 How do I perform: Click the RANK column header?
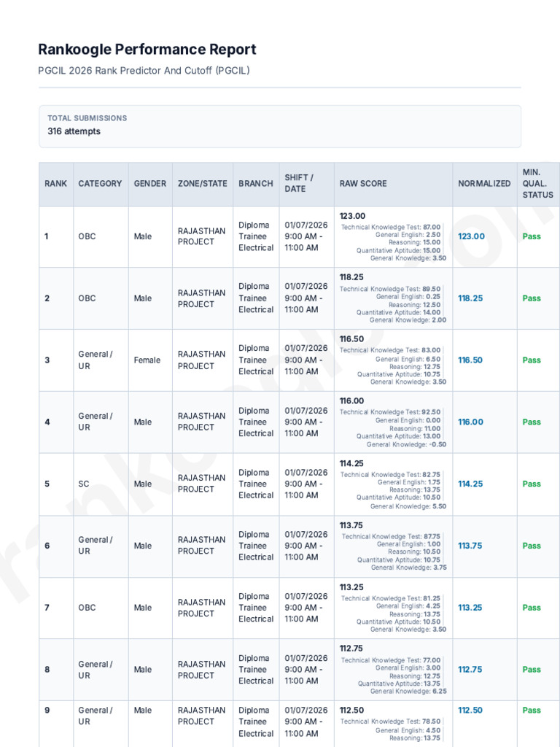click(x=55, y=183)
